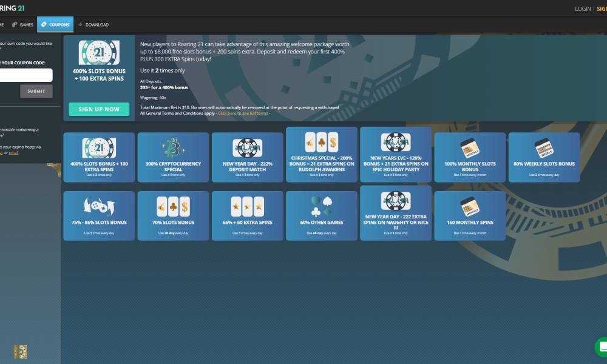Click the calendar icon on the 80% Weekly Slots card
This screenshot has width=607, height=364.
pos(544,148)
